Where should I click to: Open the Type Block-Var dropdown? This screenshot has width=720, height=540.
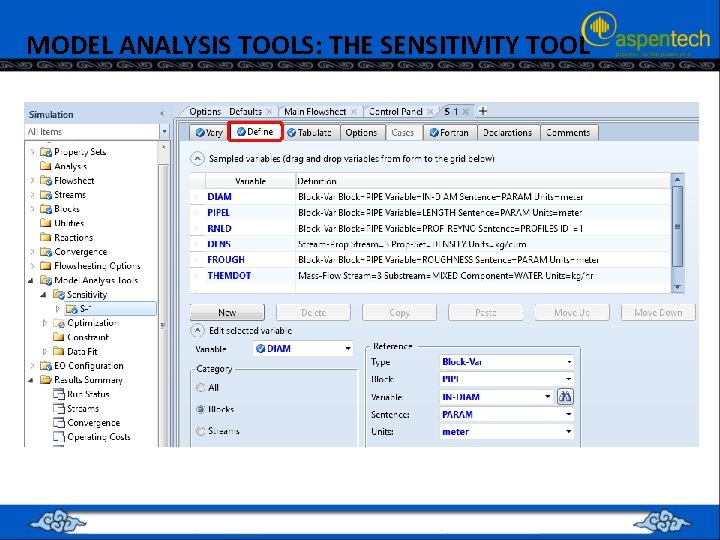(x=569, y=362)
